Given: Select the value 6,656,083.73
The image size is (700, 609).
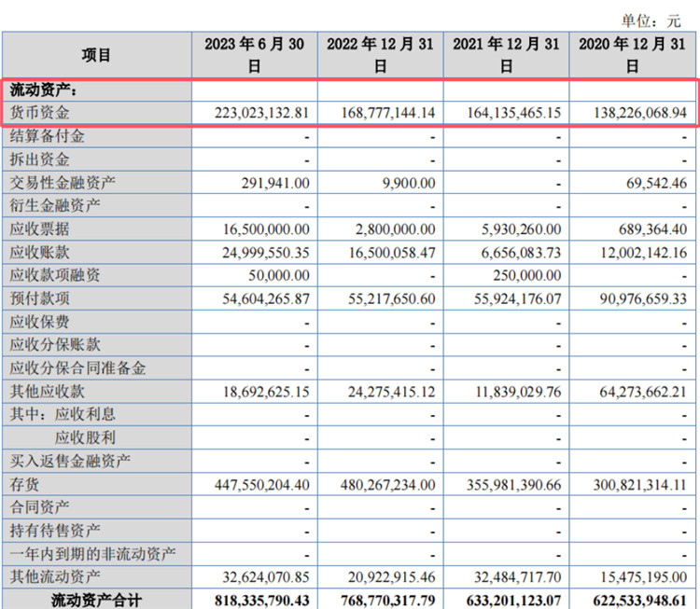Looking at the screenshot, I should pos(521,253).
